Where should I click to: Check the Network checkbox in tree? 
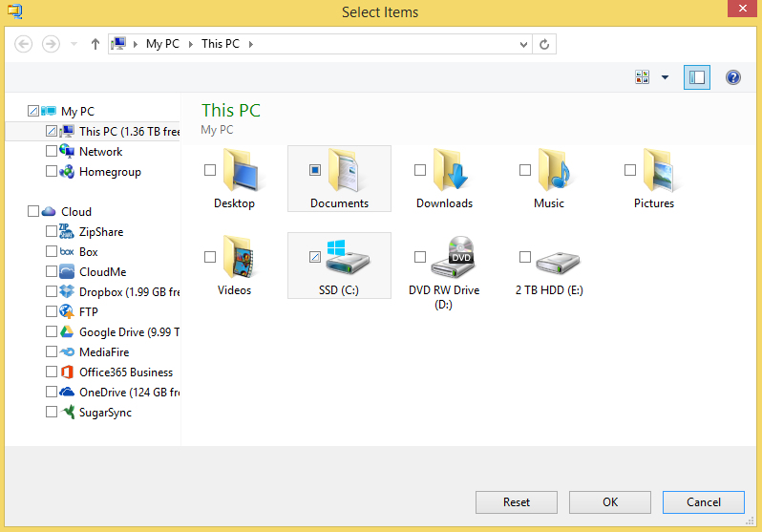52,151
